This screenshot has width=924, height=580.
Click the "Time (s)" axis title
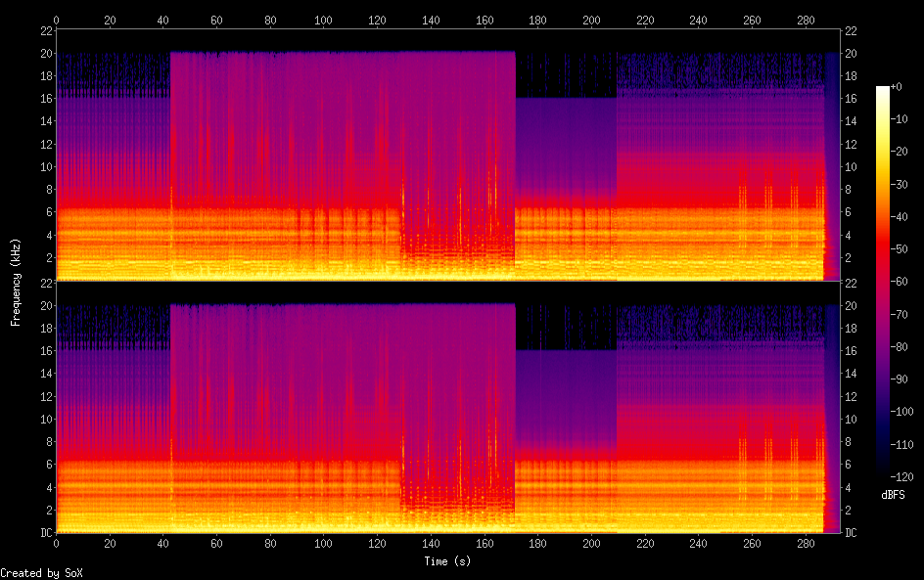[448, 561]
